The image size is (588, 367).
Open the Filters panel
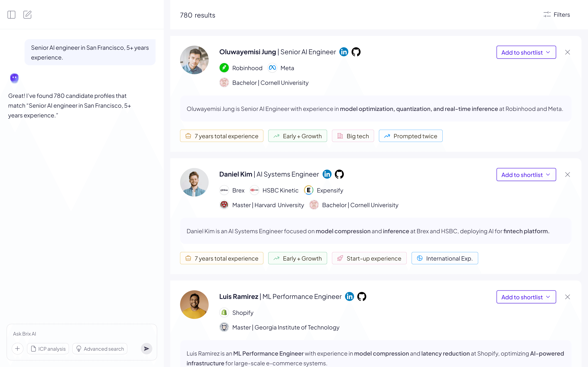tap(557, 15)
